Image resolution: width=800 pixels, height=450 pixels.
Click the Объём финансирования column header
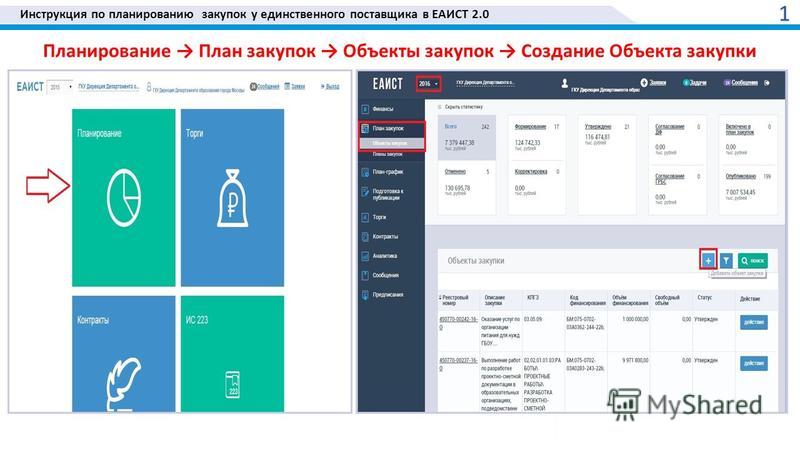coord(630,300)
